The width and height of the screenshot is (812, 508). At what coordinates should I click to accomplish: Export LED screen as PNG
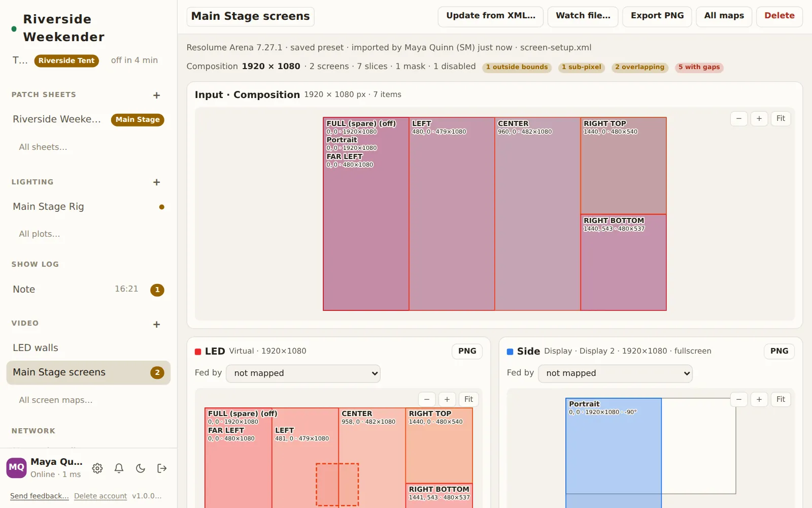[467, 351]
